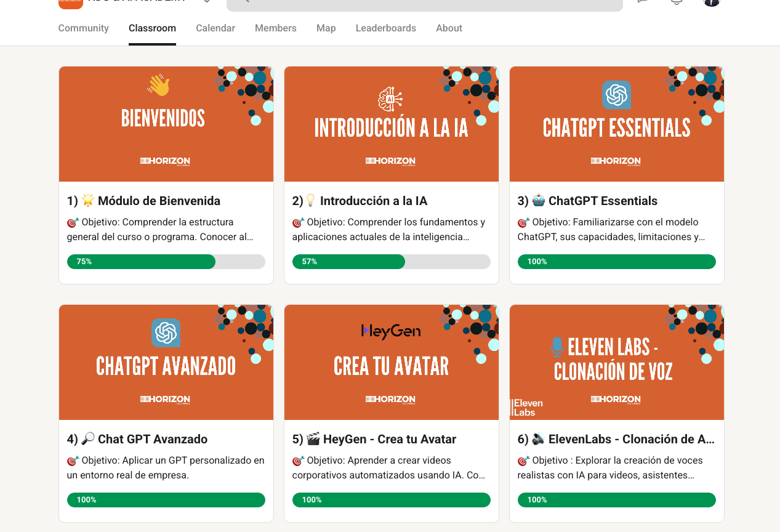
Task: Open '5) HeyGen - Crea tu Avatar' title
Action: pyautogui.click(x=374, y=439)
